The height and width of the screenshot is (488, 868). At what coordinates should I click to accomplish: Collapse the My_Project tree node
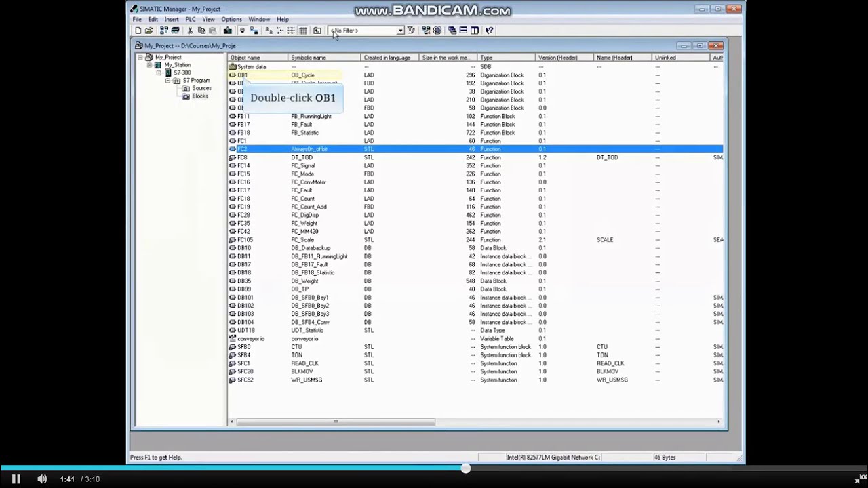[140, 58]
